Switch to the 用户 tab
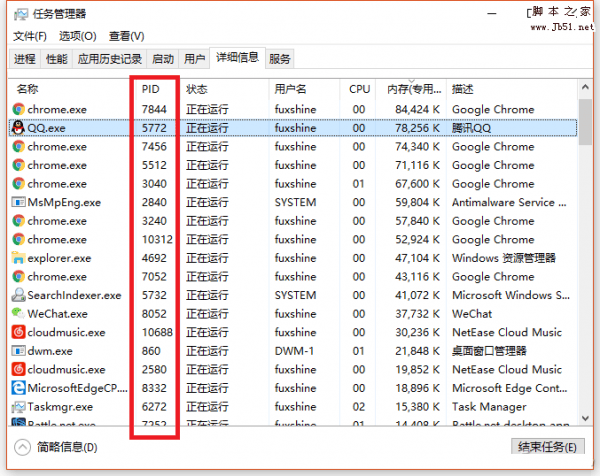Screen dimensions: 600x476 click(x=194, y=59)
